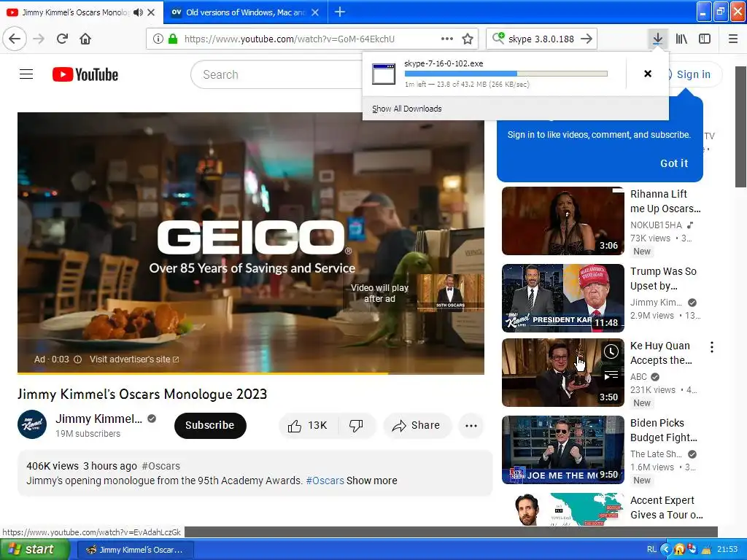The image size is (747, 560).
Task: Submit search with the go arrow
Action: pos(587,39)
